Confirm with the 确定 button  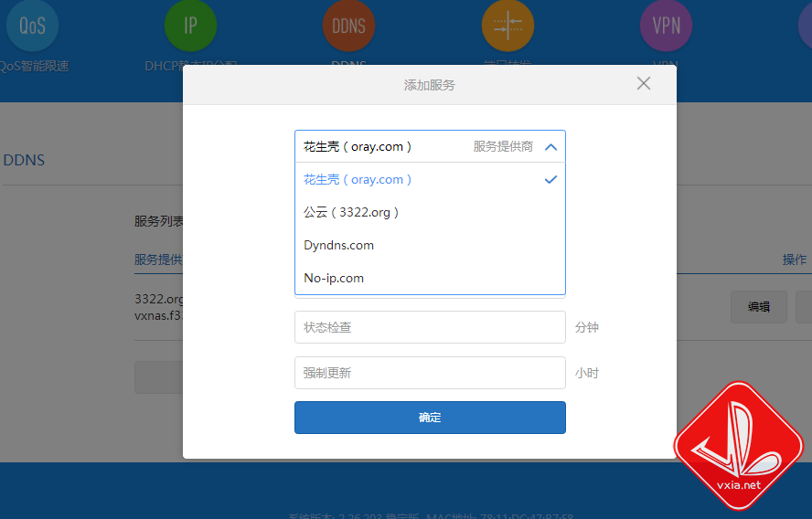(430, 418)
